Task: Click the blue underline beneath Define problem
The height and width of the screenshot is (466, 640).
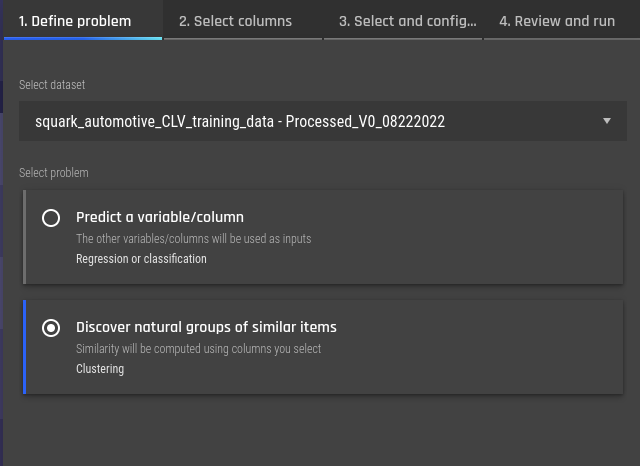Action: (x=83, y=38)
